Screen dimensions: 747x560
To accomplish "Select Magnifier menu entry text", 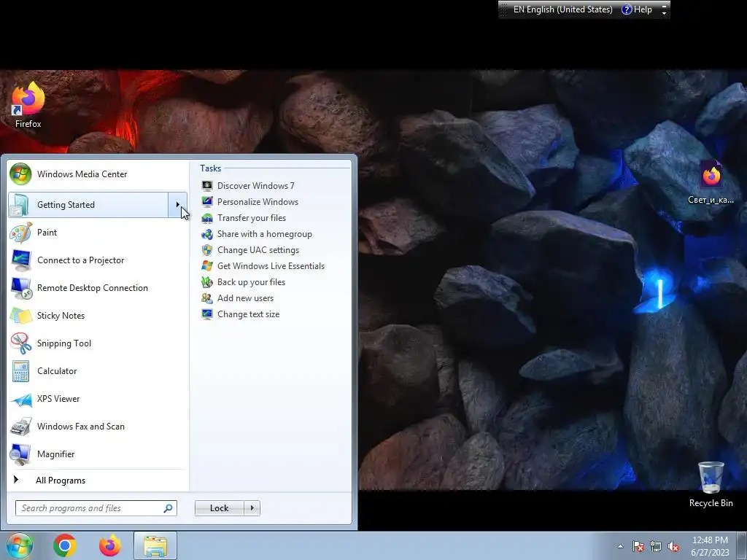I will 56,454.
